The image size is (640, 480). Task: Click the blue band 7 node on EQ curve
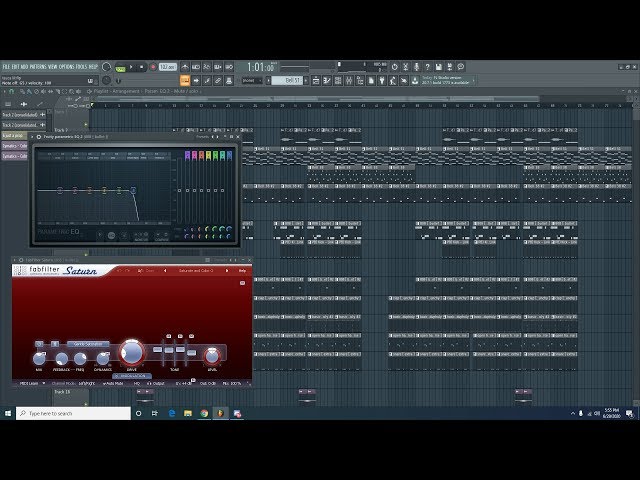click(133, 190)
